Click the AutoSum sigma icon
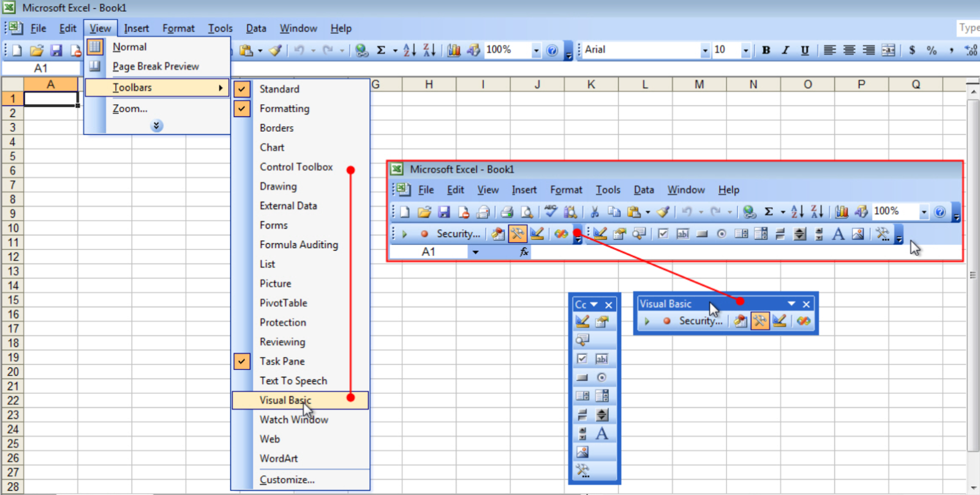 [381, 50]
